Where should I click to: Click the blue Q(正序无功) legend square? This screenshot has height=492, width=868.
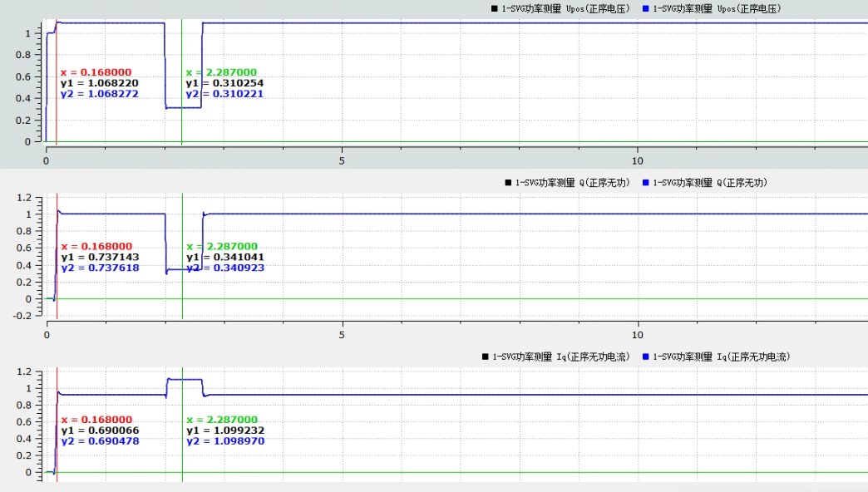[x=645, y=182]
